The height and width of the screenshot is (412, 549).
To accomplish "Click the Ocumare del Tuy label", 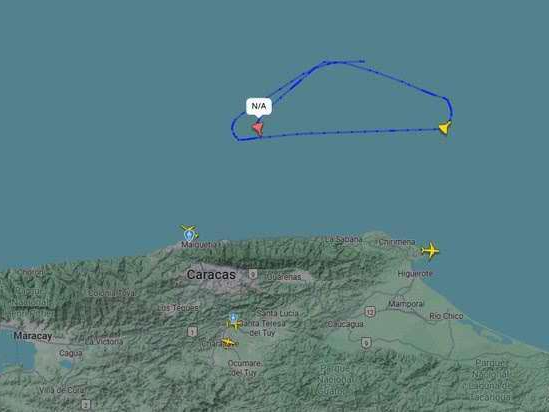I will 244,368.
